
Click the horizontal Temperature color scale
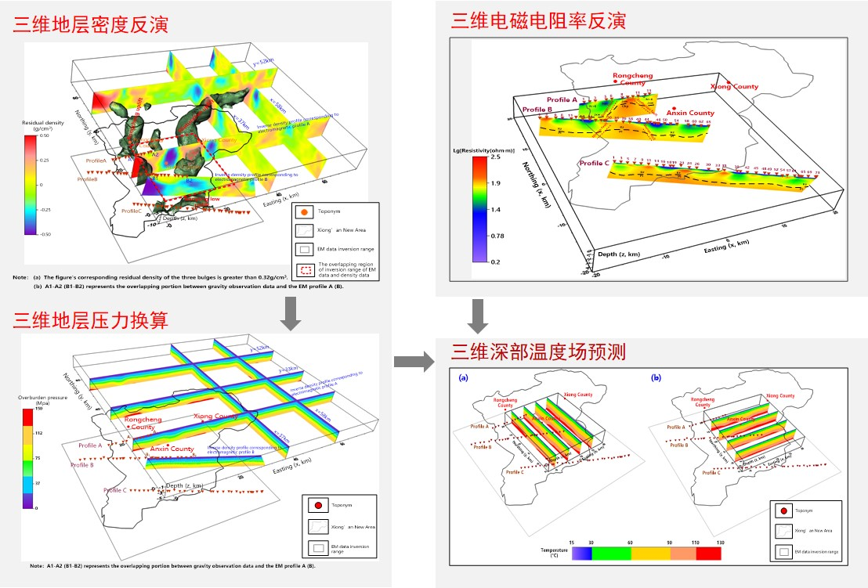[646, 553]
